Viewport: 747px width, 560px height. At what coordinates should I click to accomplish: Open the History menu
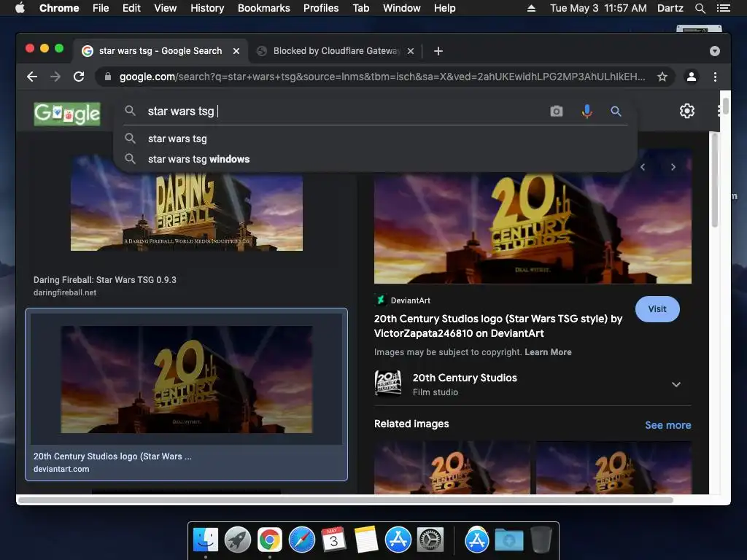(x=207, y=8)
